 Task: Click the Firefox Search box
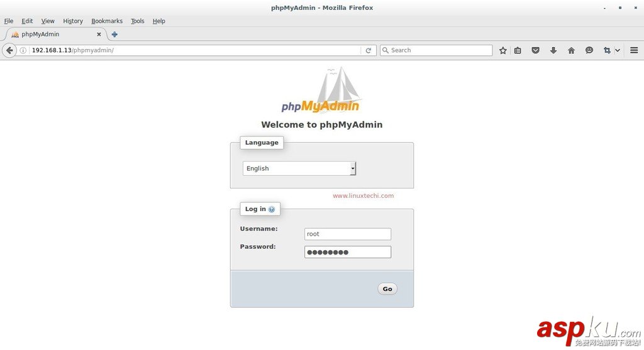pyautogui.click(x=436, y=50)
